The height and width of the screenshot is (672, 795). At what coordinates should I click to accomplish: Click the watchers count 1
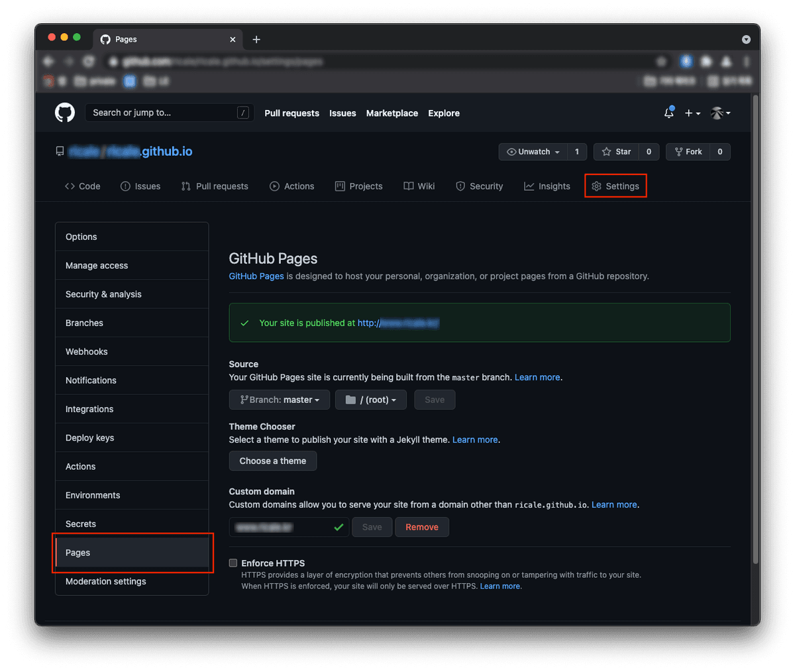pos(577,152)
